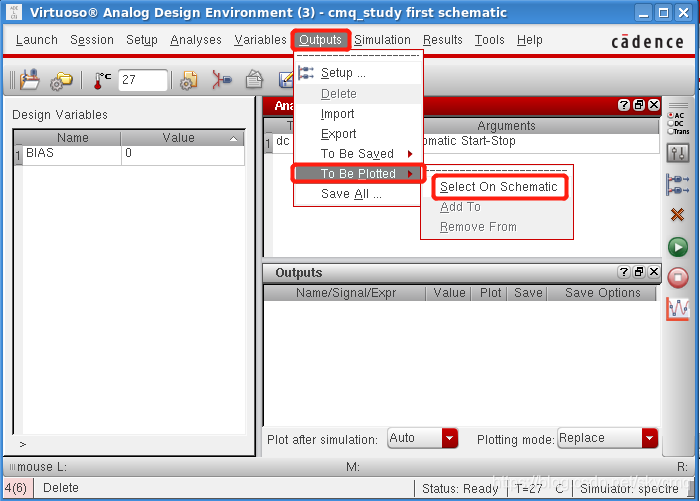This screenshot has width=700, height=501.
Task: Undock the Analyses panel
Action: tap(639, 105)
